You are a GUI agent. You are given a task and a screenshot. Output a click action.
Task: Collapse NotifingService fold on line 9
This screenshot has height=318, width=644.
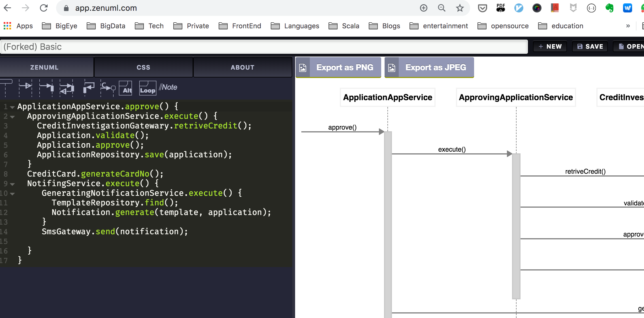[x=12, y=184]
